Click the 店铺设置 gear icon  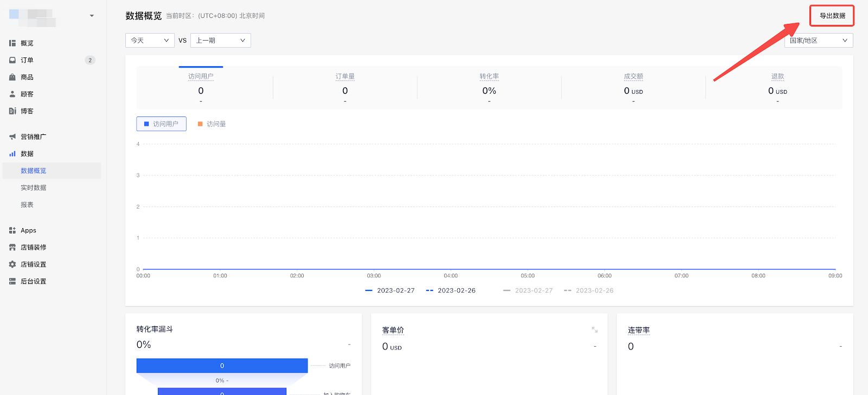point(12,264)
